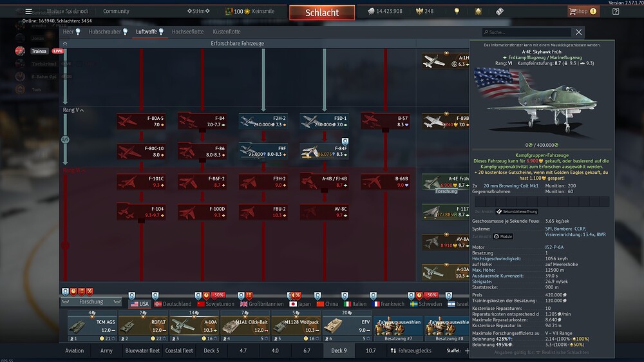Select the F3D-1 aircraft
The height and width of the screenshot is (362, 644).
coord(325,121)
